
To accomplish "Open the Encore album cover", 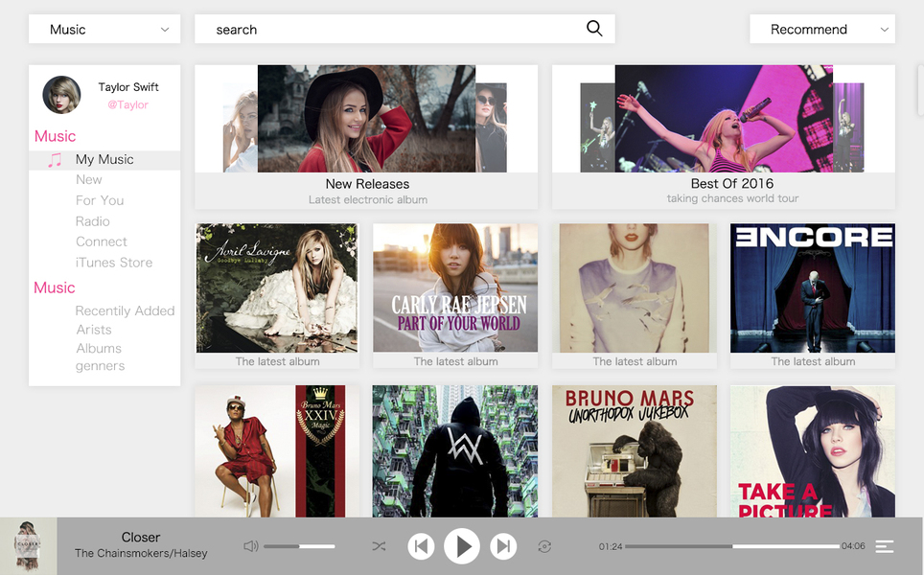I will pos(813,287).
